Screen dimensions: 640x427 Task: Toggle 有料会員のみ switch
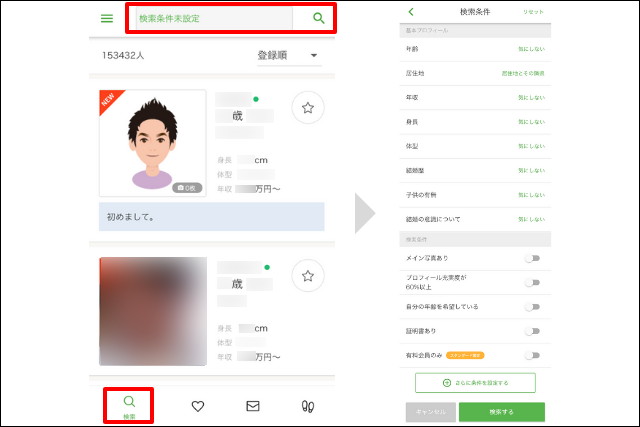[532, 356]
